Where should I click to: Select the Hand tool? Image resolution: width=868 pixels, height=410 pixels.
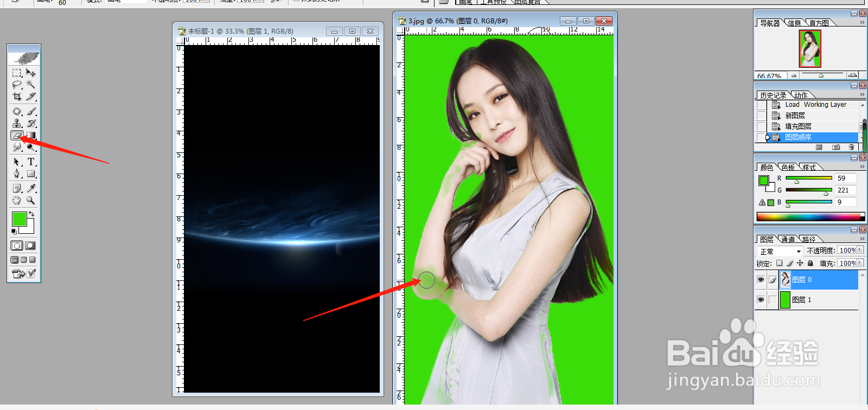coord(17,200)
